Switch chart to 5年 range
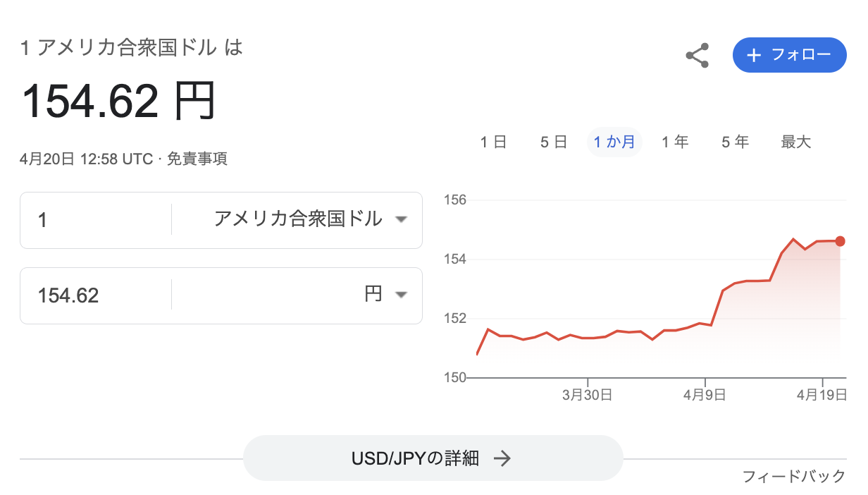The width and height of the screenshot is (868, 495). click(x=735, y=142)
